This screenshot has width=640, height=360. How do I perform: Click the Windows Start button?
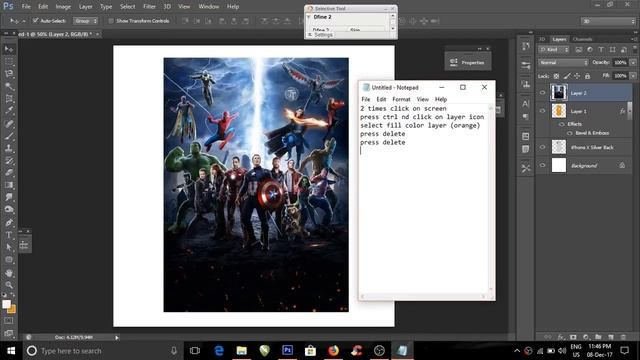coord(11,351)
